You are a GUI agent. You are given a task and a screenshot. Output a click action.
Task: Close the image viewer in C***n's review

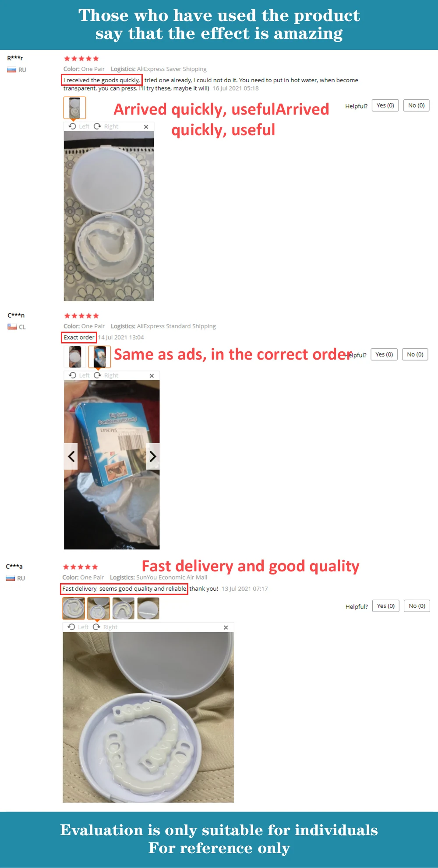[x=152, y=376]
